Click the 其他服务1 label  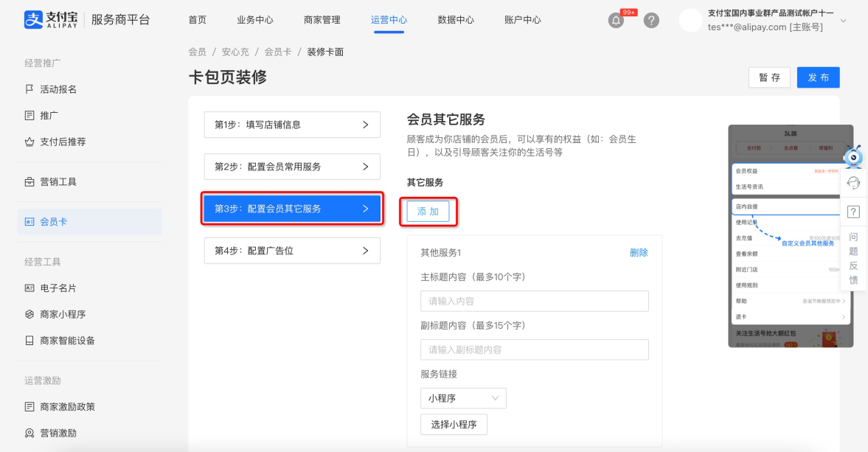441,252
